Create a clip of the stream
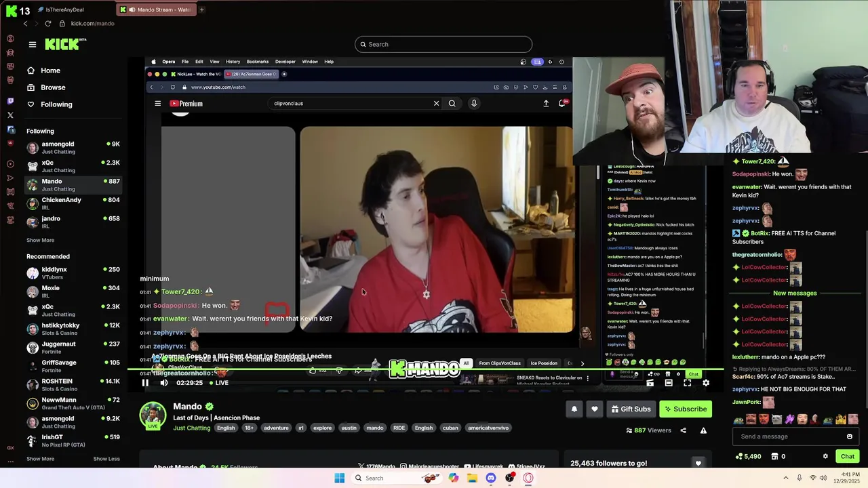Screen dimensions: 868x488 [650, 383]
